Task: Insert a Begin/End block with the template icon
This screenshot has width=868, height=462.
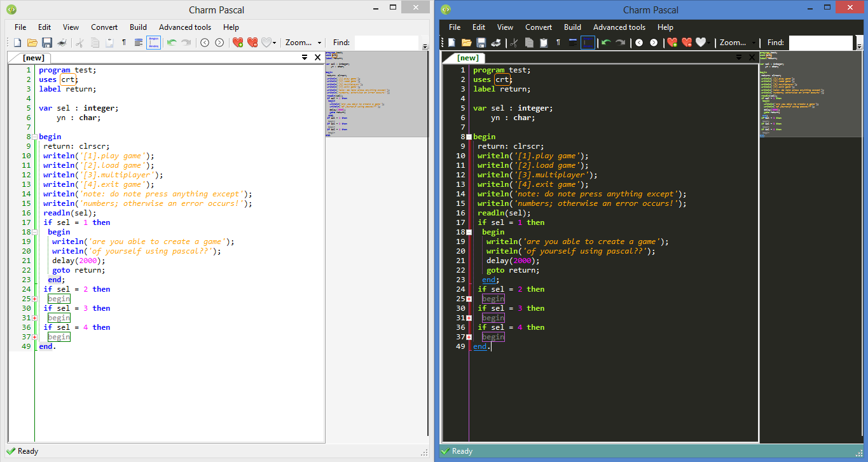Action: pyautogui.click(x=153, y=42)
